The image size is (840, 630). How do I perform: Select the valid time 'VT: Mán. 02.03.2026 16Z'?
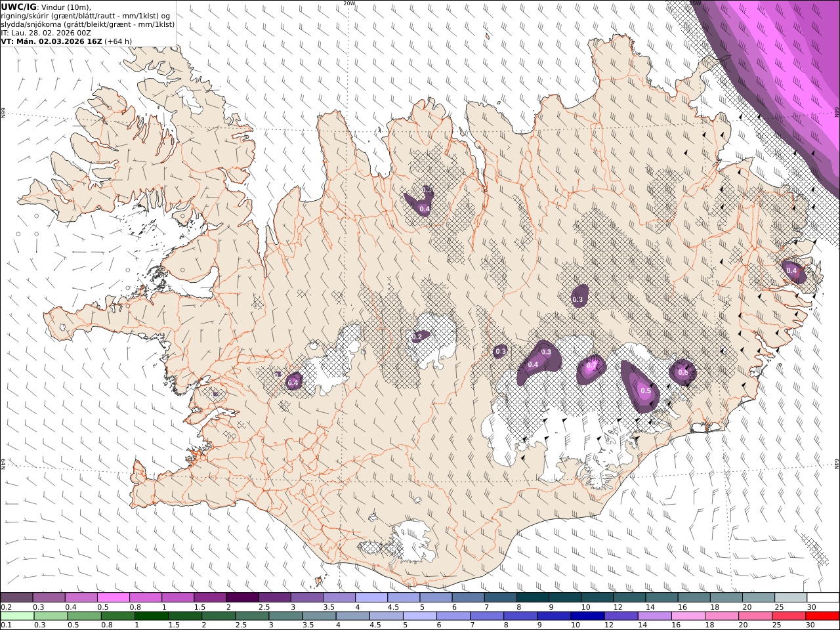coord(52,41)
